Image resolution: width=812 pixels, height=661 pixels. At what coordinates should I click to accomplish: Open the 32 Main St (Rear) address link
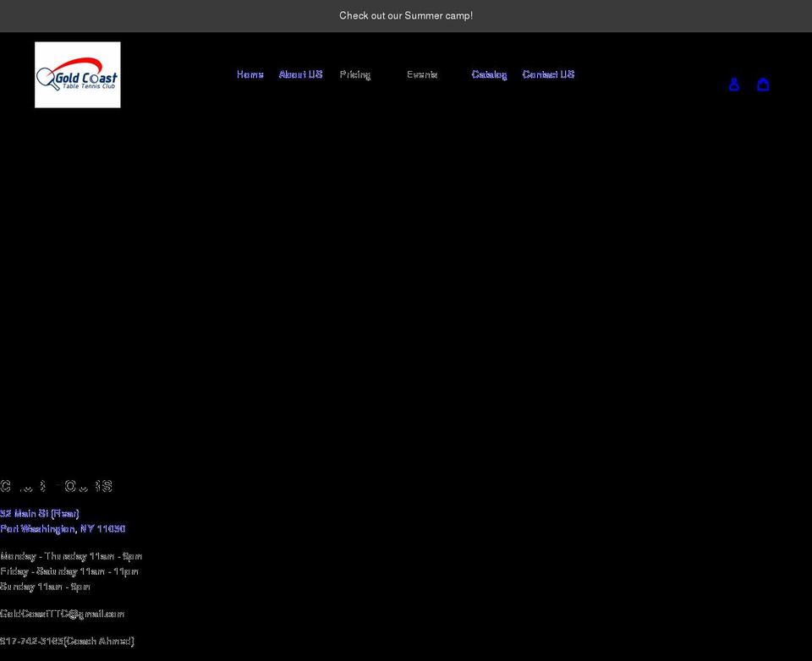pyautogui.click(x=40, y=513)
